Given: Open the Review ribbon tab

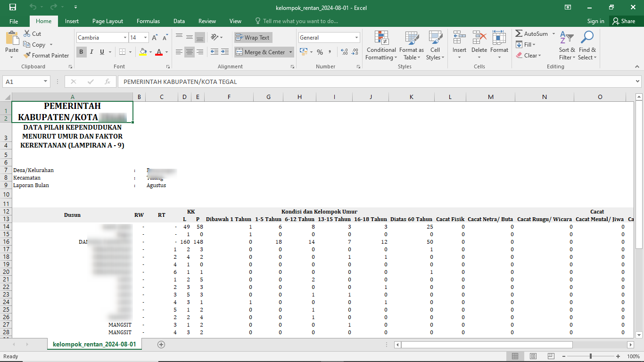Looking at the screenshot, I should point(207,21).
